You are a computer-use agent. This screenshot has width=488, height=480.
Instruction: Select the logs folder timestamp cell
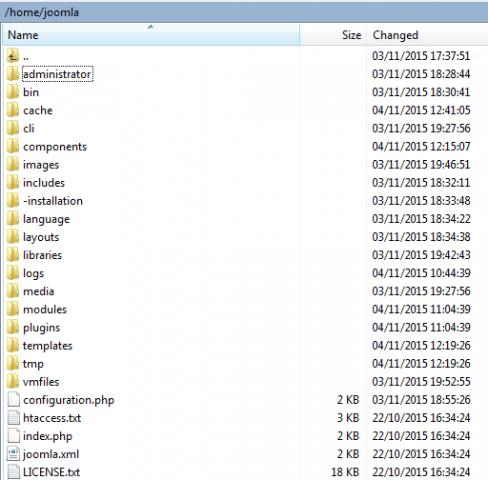click(x=421, y=273)
